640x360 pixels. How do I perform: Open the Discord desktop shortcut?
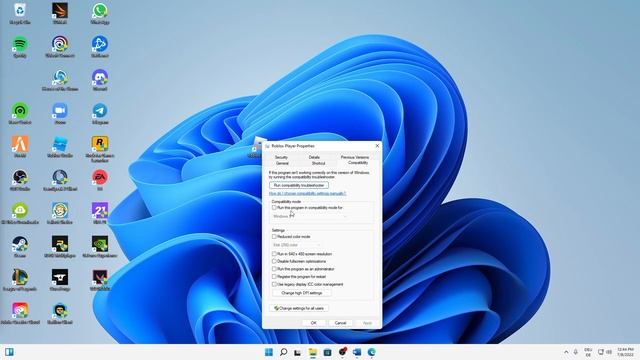click(100, 77)
